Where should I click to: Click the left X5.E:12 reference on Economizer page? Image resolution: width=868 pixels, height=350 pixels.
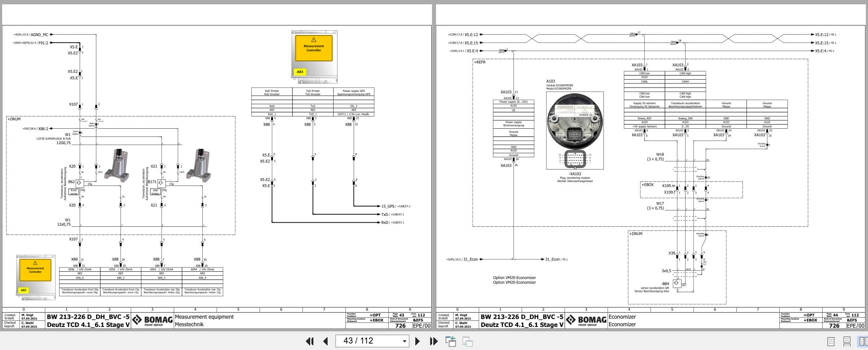pos(471,35)
